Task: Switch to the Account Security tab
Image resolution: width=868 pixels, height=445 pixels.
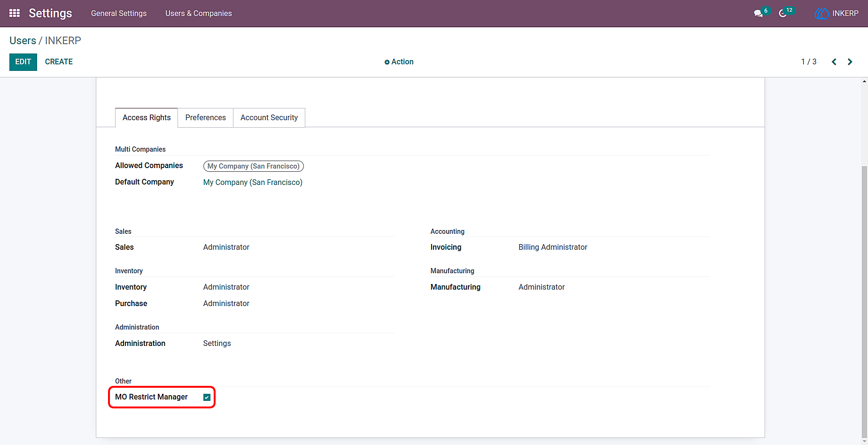Action: tap(269, 118)
